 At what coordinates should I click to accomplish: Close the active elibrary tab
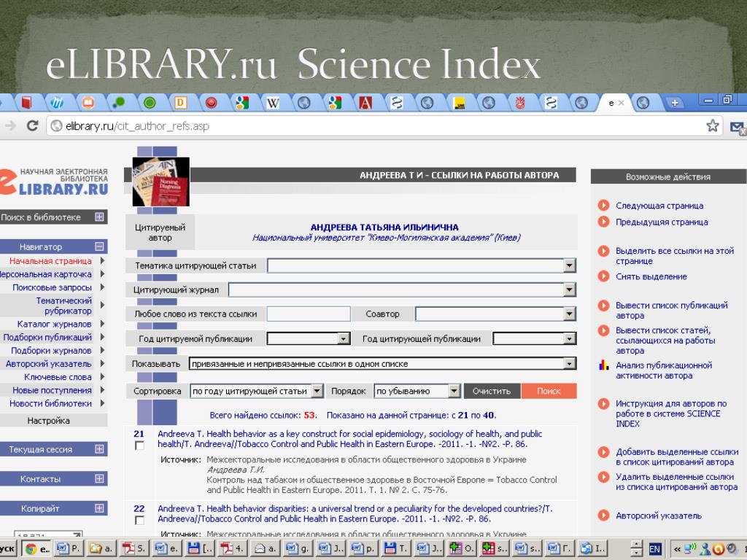[621, 102]
